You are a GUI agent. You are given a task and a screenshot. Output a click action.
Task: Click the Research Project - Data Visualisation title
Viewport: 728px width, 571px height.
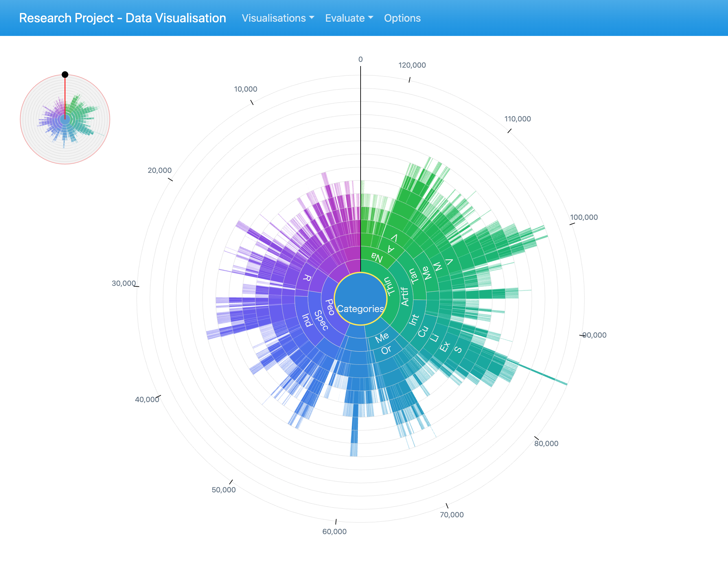pyautogui.click(x=122, y=18)
